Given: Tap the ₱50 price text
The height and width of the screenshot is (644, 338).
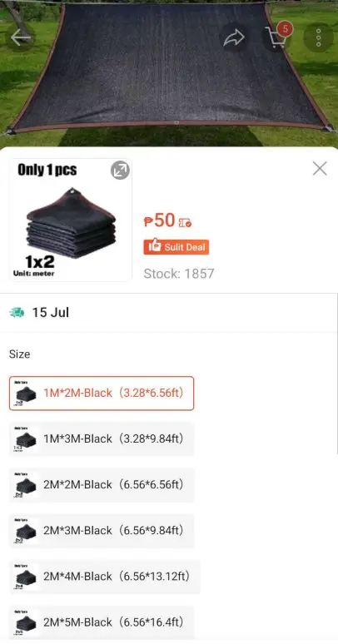Looking at the screenshot, I should coord(160,220).
